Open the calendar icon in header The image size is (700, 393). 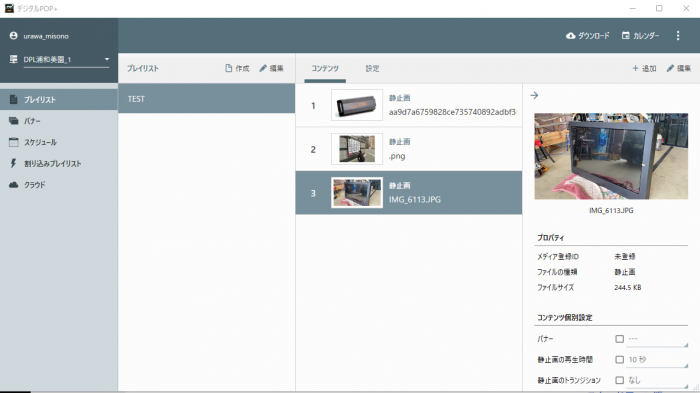626,35
